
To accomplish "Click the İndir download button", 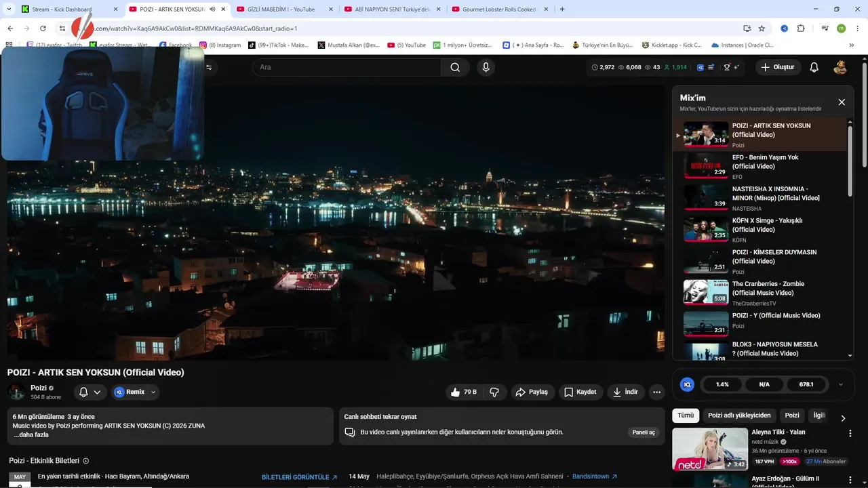I will 625,392.
